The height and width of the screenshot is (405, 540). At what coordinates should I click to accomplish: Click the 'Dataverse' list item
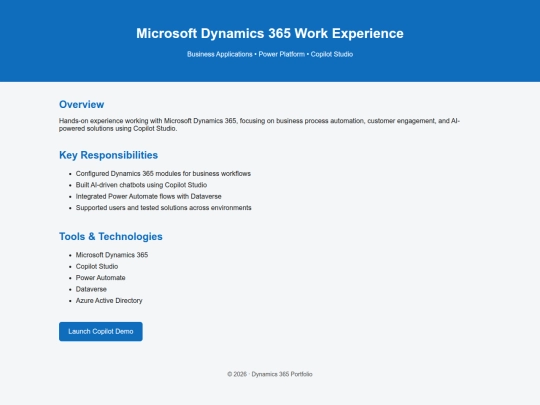click(x=91, y=289)
